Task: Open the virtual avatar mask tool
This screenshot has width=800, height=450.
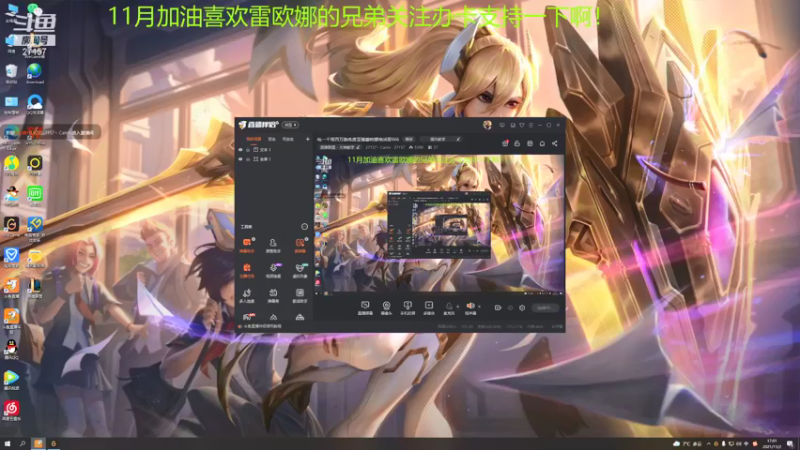Action: pos(300,270)
